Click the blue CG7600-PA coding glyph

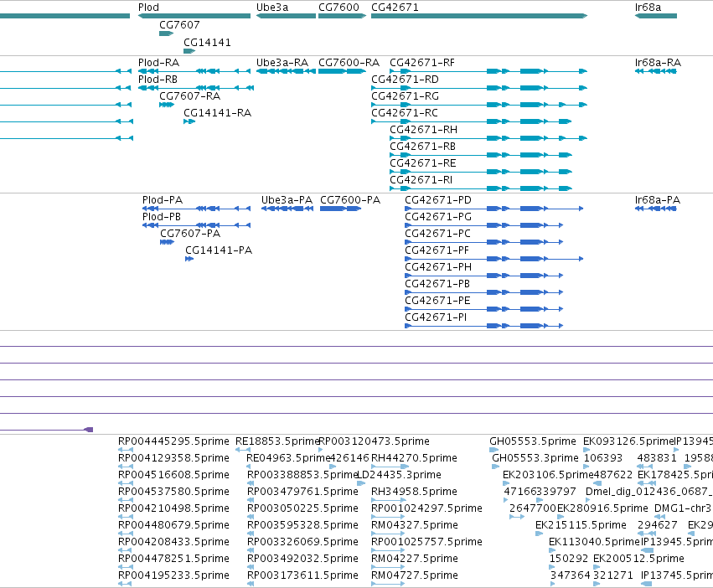click(x=340, y=209)
